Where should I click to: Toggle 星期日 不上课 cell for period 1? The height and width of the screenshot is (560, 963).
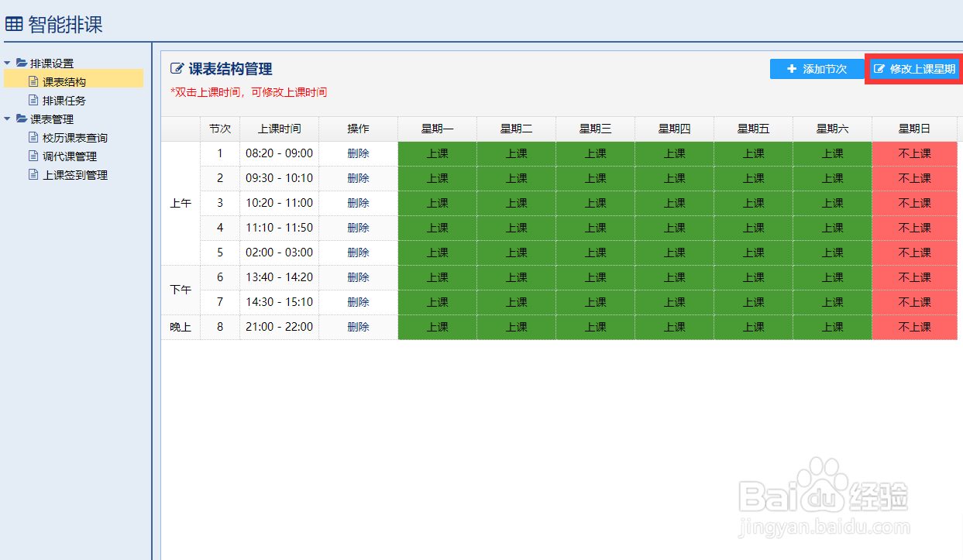click(x=915, y=153)
